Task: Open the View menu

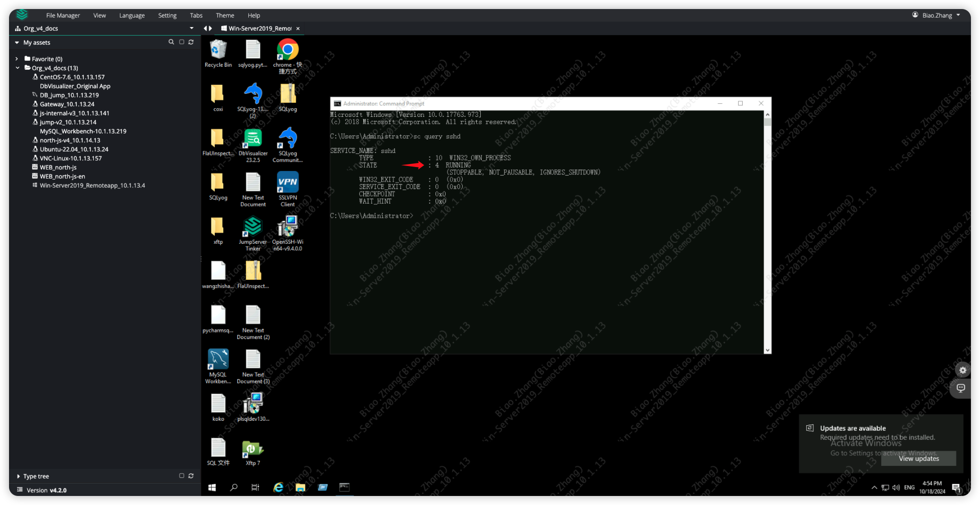Action: 99,16
